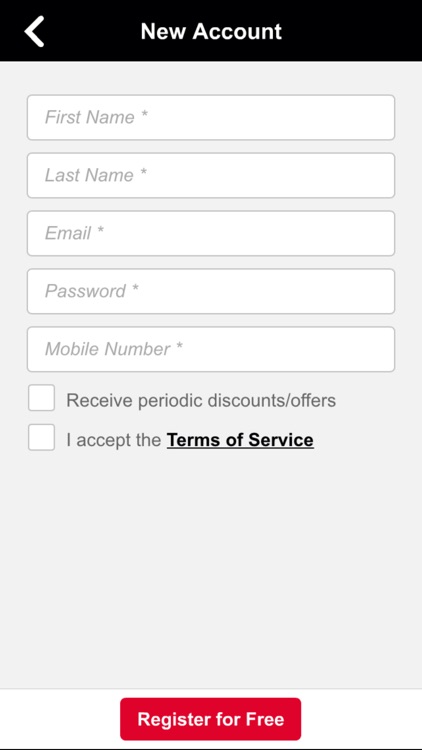Click the 'Mobile Number' placeholder text
The image size is (422, 750).
click(107, 349)
